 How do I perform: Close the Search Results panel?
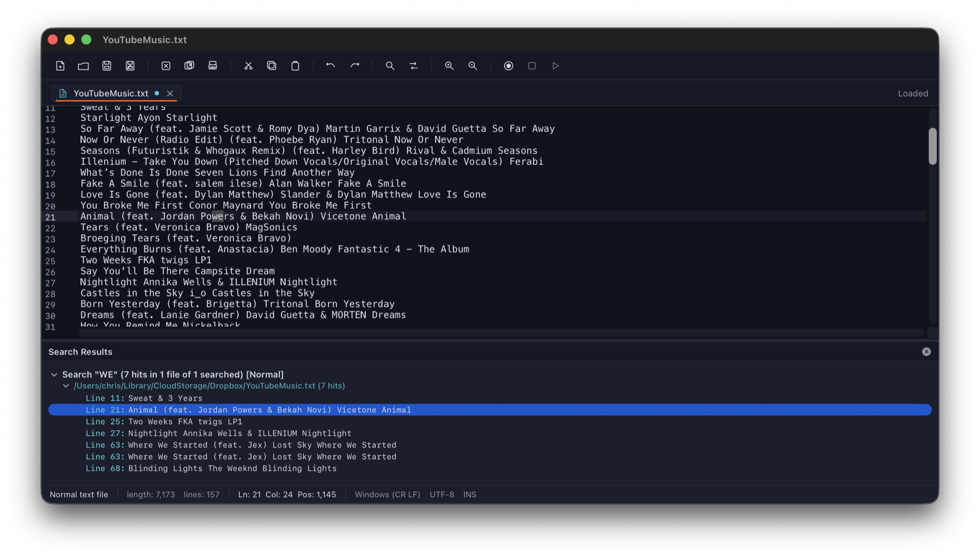click(926, 352)
